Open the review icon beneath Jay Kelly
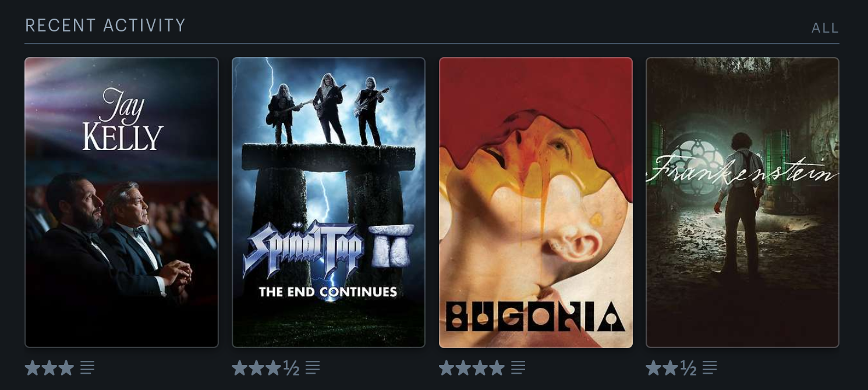 pyautogui.click(x=87, y=368)
